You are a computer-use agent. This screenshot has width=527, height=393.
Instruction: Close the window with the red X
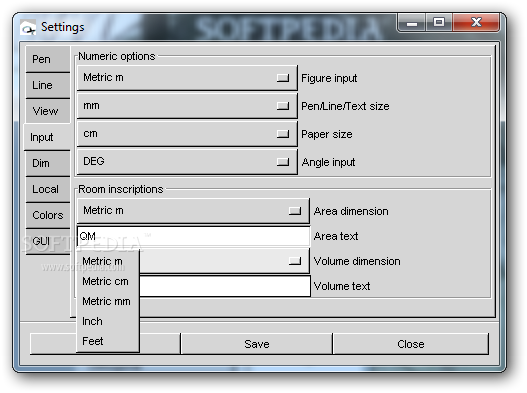(x=476, y=23)
